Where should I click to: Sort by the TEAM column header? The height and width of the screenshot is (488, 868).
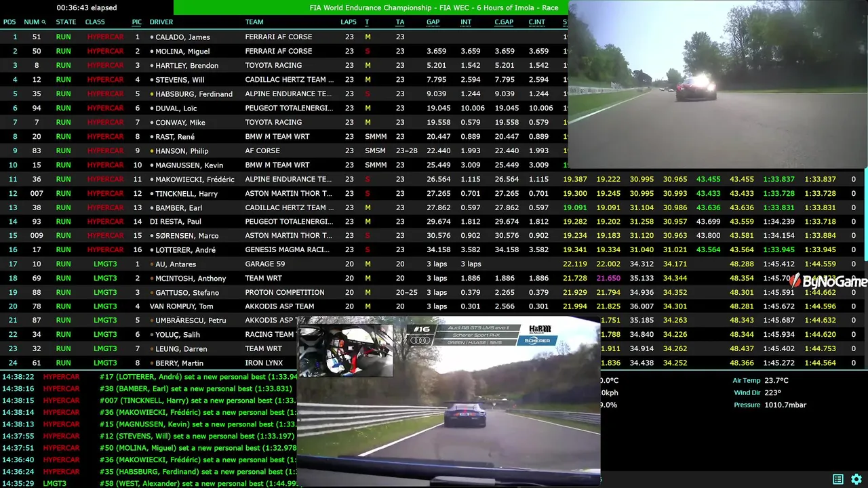click(254, 22)
